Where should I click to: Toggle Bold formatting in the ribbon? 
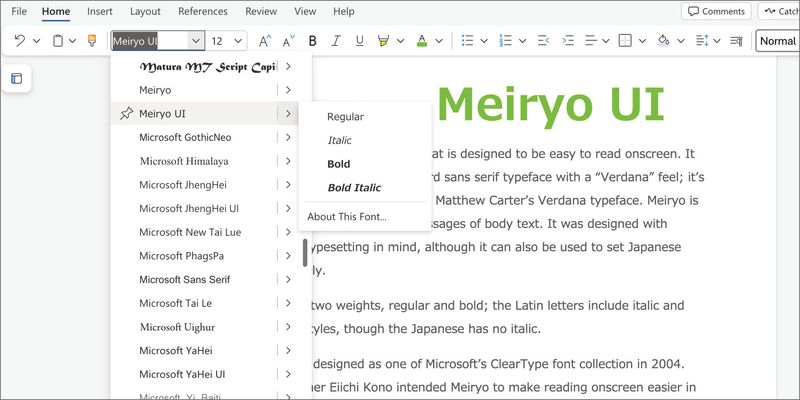click(x=312, y=41)
